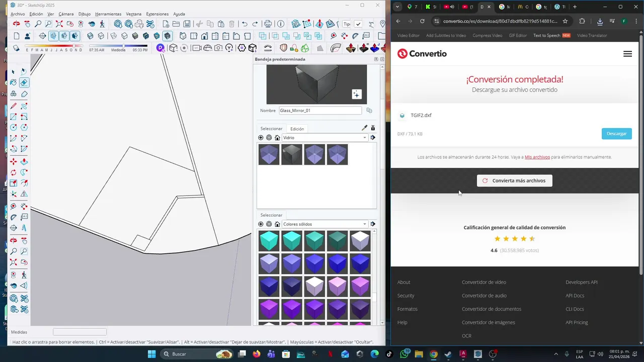Click the Outer Shell solid tool icon

[262, 36]
